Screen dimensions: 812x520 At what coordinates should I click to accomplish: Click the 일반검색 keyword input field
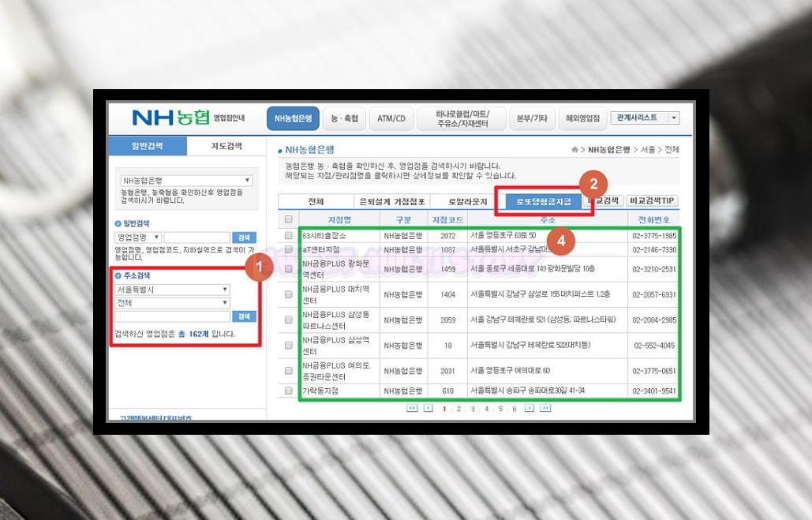(x=196, y=238)
